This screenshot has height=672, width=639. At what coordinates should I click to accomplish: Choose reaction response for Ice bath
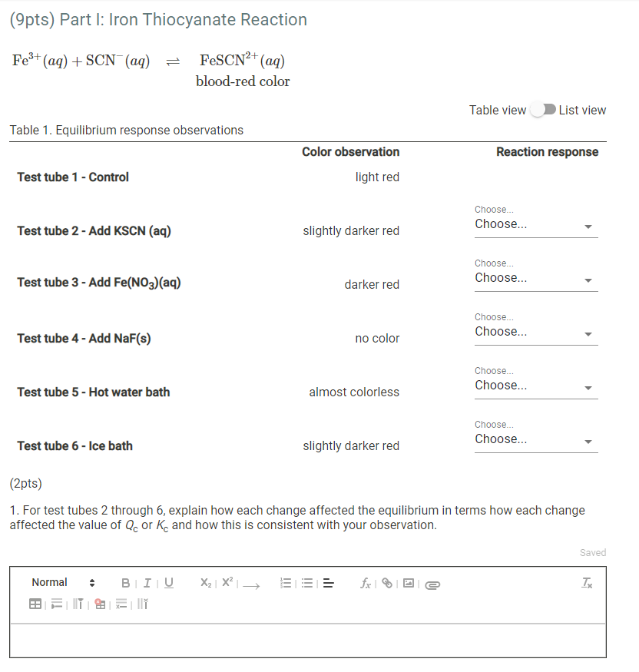(x=536, y=440)
